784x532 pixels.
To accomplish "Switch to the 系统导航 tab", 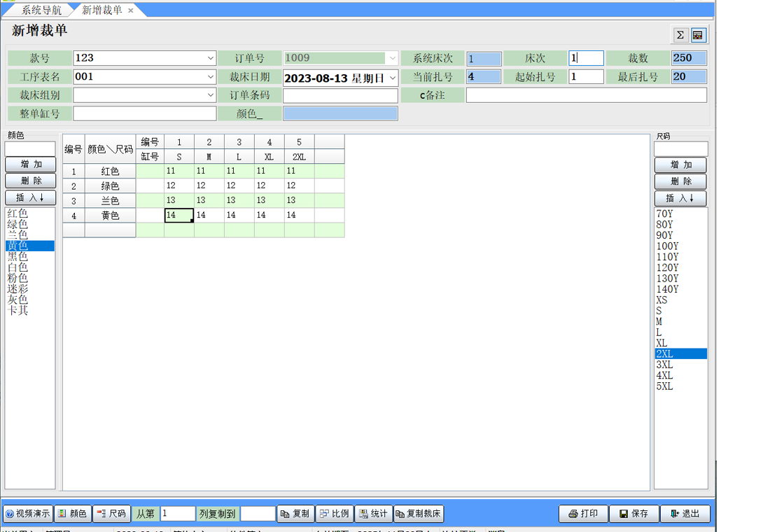I will pos(41,10).
